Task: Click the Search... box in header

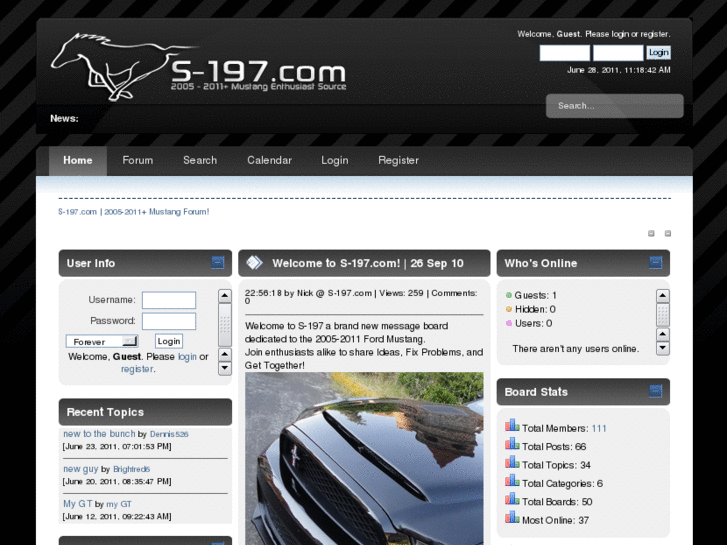Action: [x=614, y=106]
